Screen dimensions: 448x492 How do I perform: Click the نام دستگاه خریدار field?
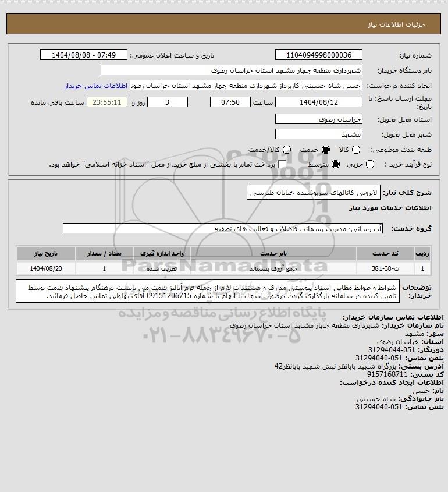232,70
